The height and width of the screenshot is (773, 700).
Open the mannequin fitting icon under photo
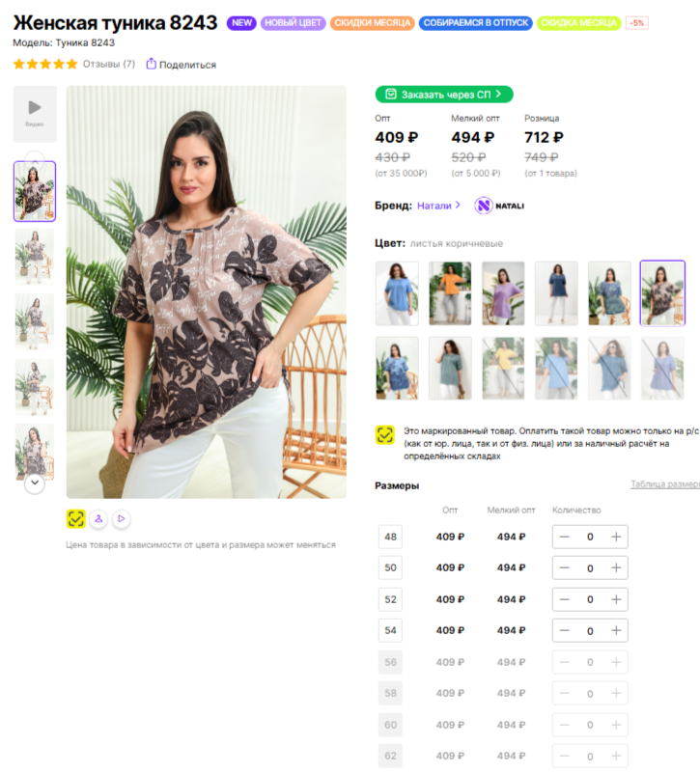click(98, 518)
